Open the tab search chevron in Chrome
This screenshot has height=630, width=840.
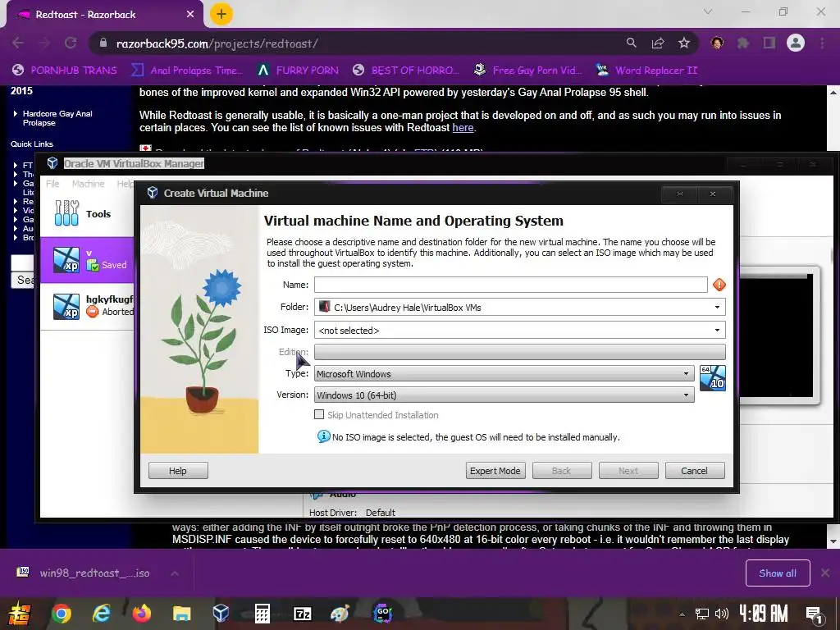[x=708, y=11]
